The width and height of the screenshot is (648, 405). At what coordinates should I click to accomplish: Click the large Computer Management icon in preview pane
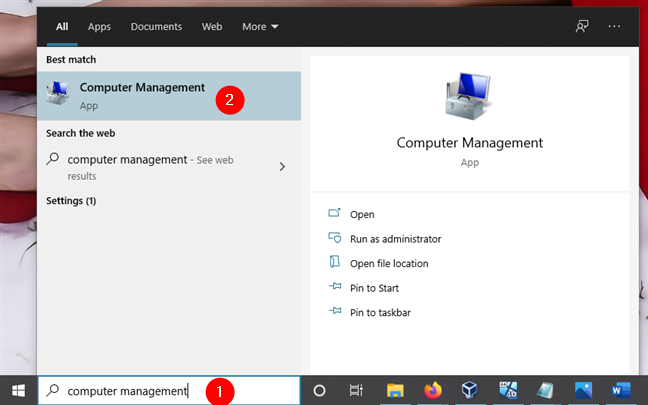tap(469, 96)
